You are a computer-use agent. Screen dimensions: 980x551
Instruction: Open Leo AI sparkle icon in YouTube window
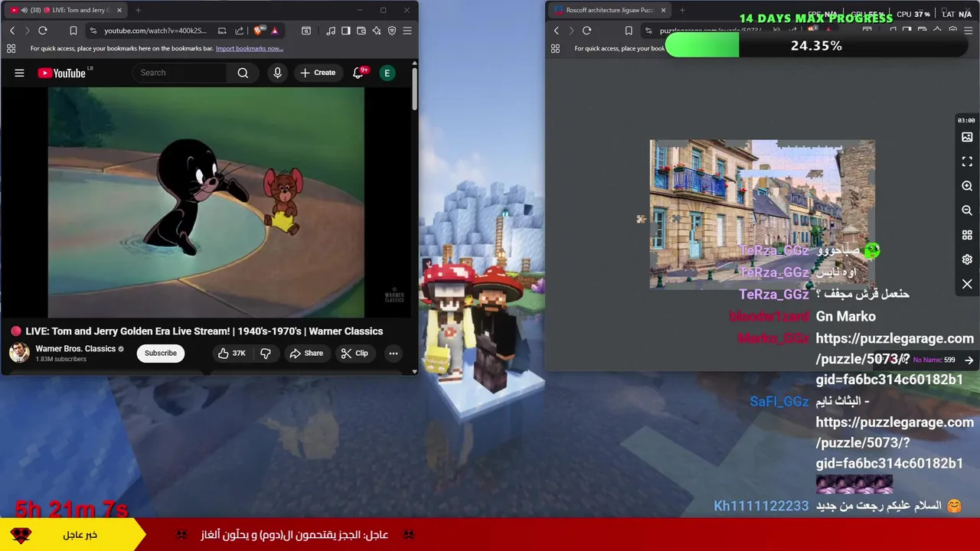[377, 31]
